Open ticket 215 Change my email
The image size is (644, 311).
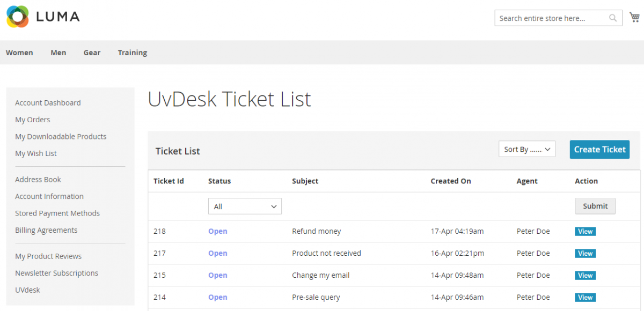585,275
